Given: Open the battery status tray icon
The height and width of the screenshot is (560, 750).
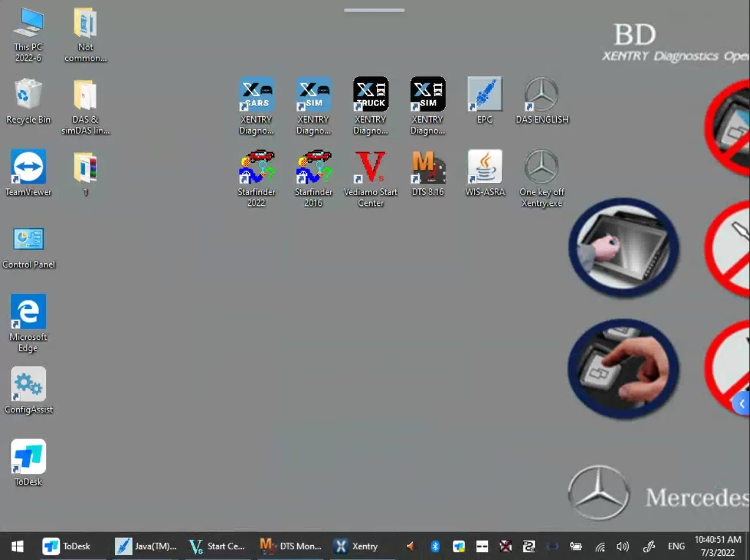Looking at the screenshot, I should coord(575,546).
